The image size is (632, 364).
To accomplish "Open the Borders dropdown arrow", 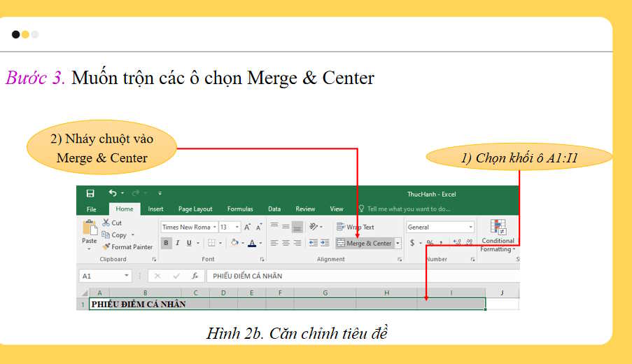I will pyautogui.click(x=220, y=243).
